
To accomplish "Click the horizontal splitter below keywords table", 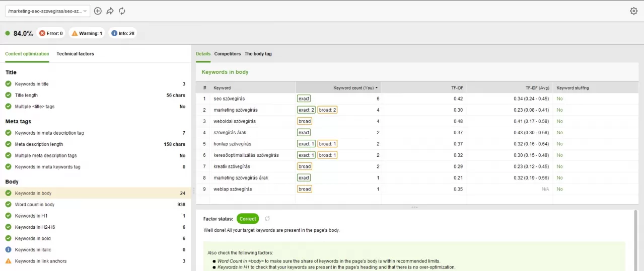I will (414, 207).
